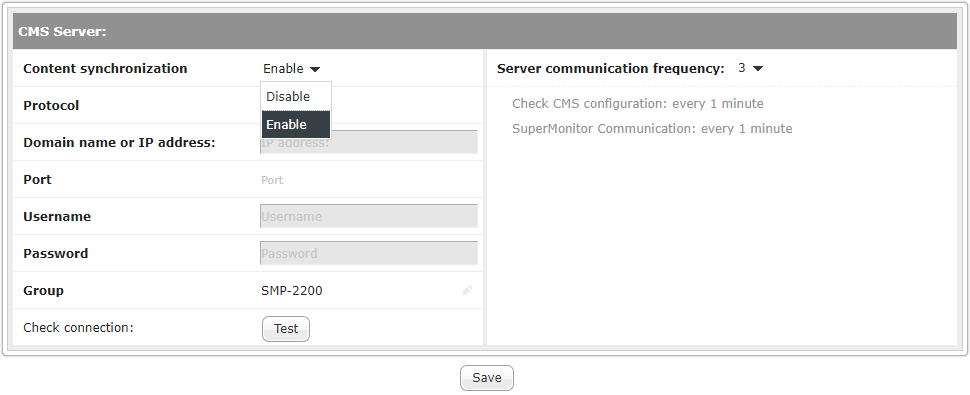Expand the Server communication frequency dropdown

758,69
